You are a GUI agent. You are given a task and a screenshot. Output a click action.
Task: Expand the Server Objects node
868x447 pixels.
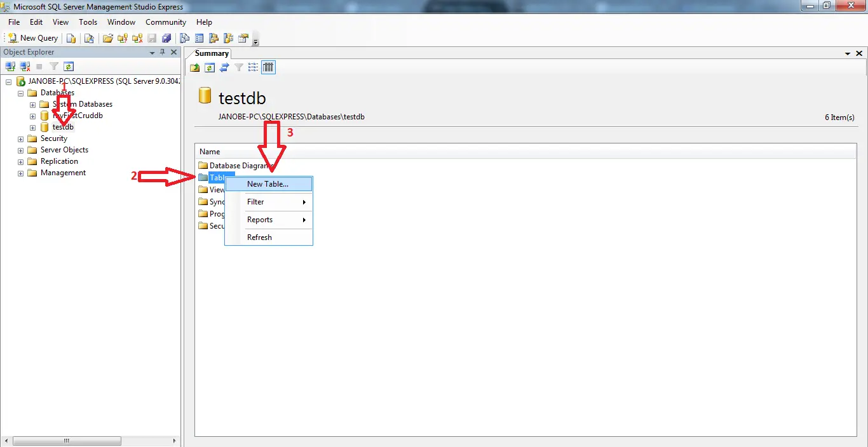pos(21,150)
